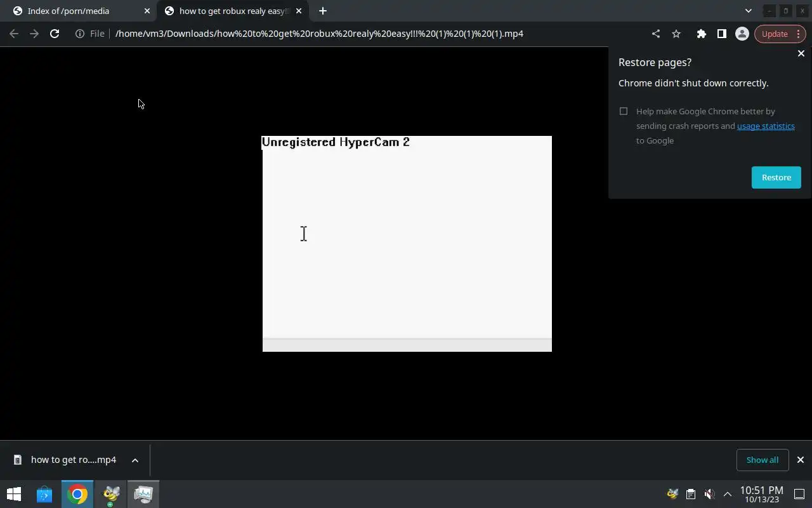Reload the page
Image resolution: width=812 pixels, height=508 pixels.
click(x=55, y=34)
